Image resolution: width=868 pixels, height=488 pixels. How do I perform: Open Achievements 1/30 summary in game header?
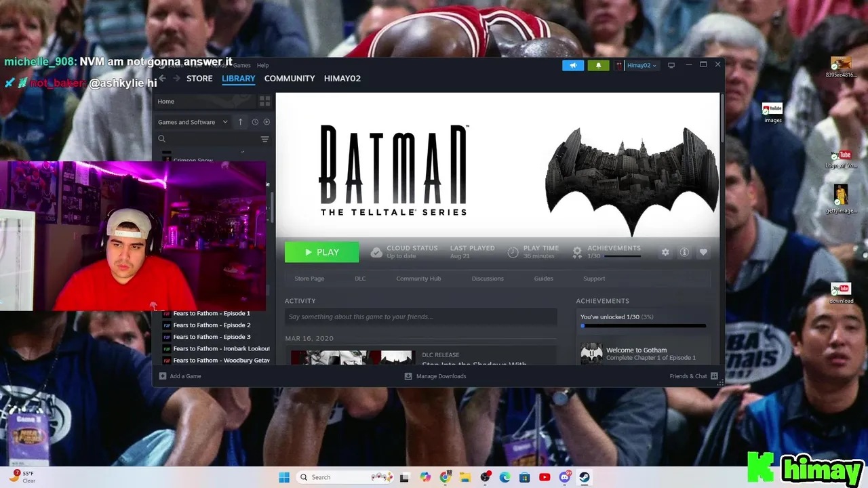(606, 252)
